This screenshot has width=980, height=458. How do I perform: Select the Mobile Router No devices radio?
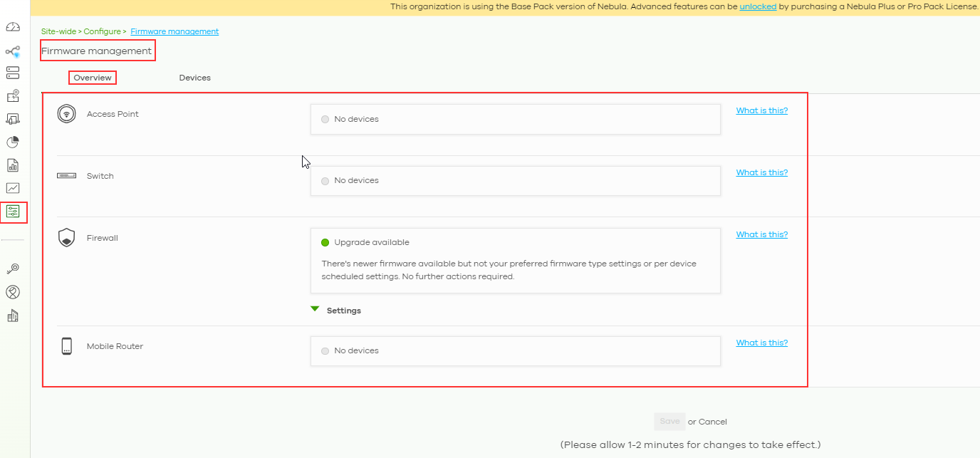[x=325, y=351]
